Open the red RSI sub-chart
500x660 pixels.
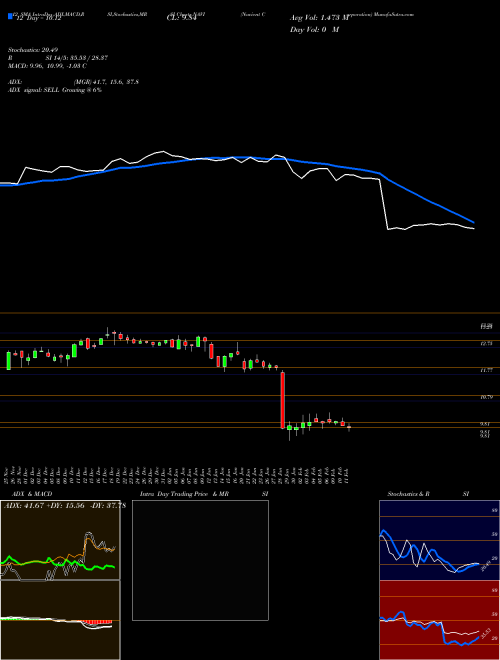tap(439, 620)
